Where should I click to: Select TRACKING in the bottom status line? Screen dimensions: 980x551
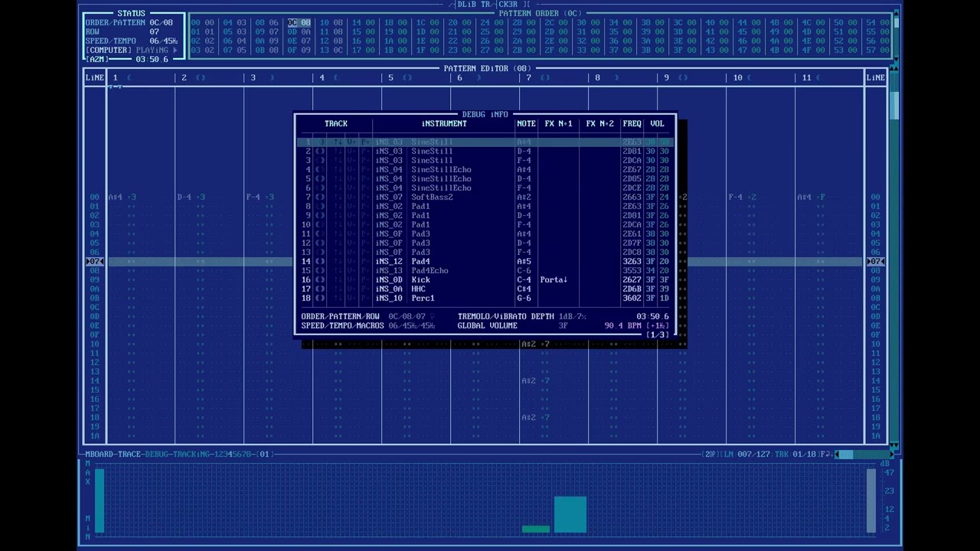point(191,455)
